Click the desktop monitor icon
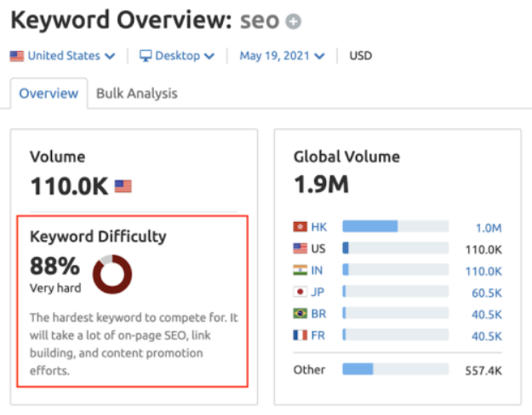The height and width of the screenshot is (415, 532). pos(146,55)
